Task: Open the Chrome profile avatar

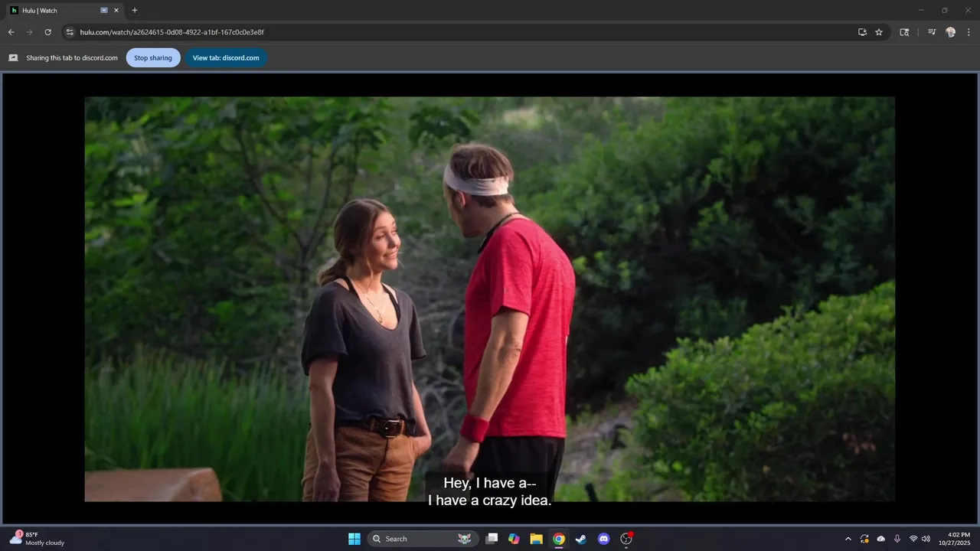Action: pyautogui.click(x=950, y=32)
